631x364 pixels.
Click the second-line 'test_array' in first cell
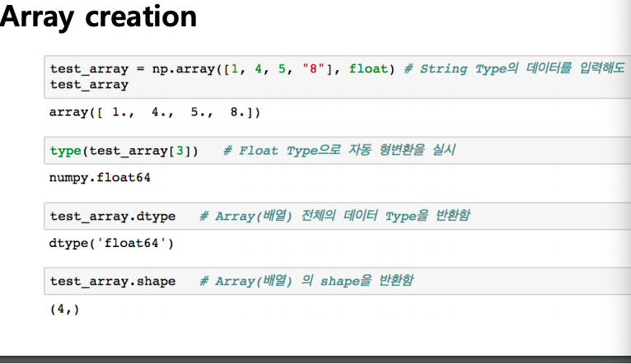coord(89,85)
